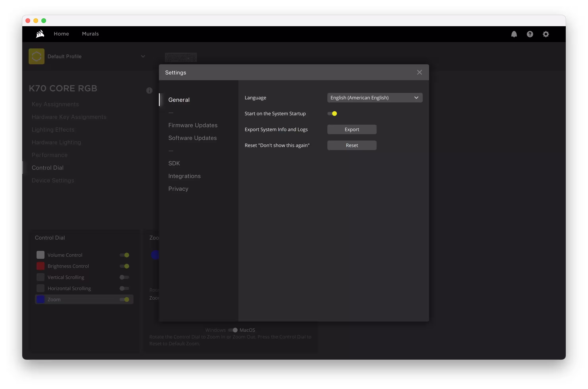Select the Brightness Control row label
Image resolution: width=588 pixels, height=389 pixels.
point(68,266)
